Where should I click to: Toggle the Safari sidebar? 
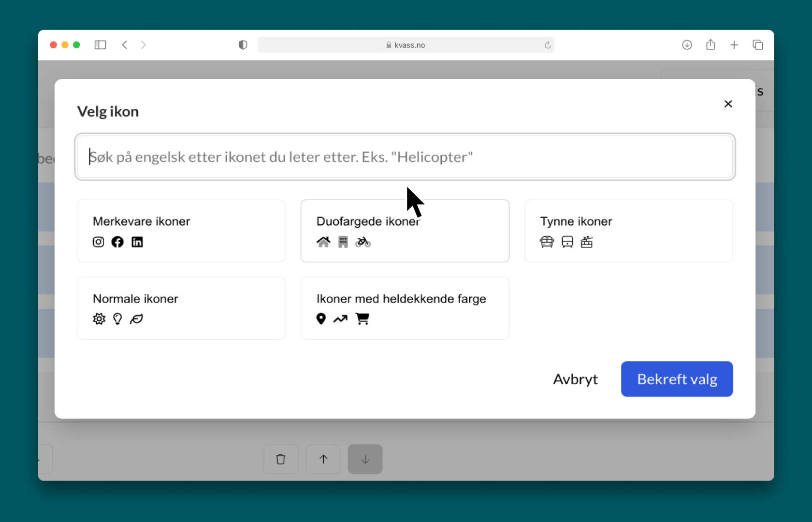(x=100, y=45)
